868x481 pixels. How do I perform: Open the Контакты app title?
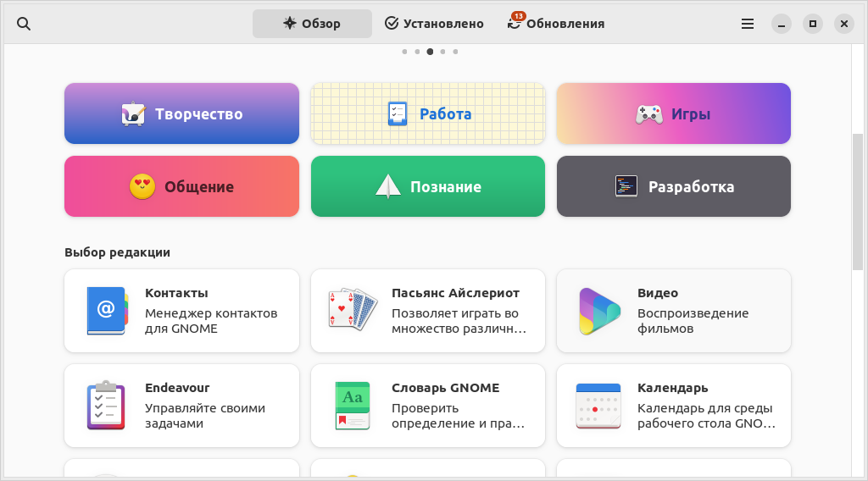pos(176,293)
